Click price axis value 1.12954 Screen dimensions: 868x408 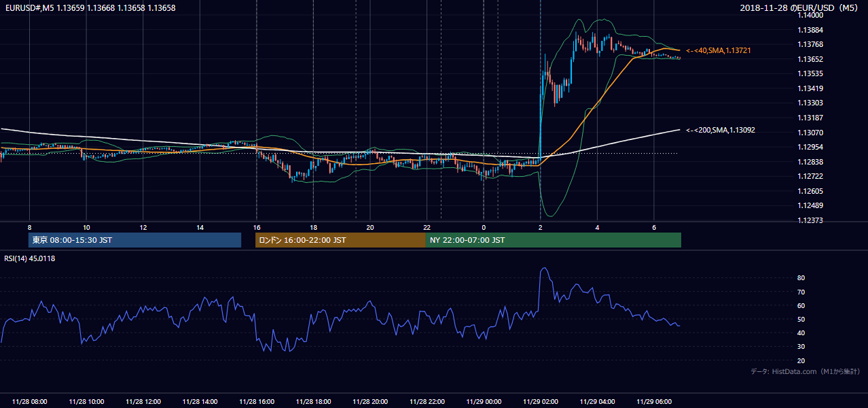[810, 147]
